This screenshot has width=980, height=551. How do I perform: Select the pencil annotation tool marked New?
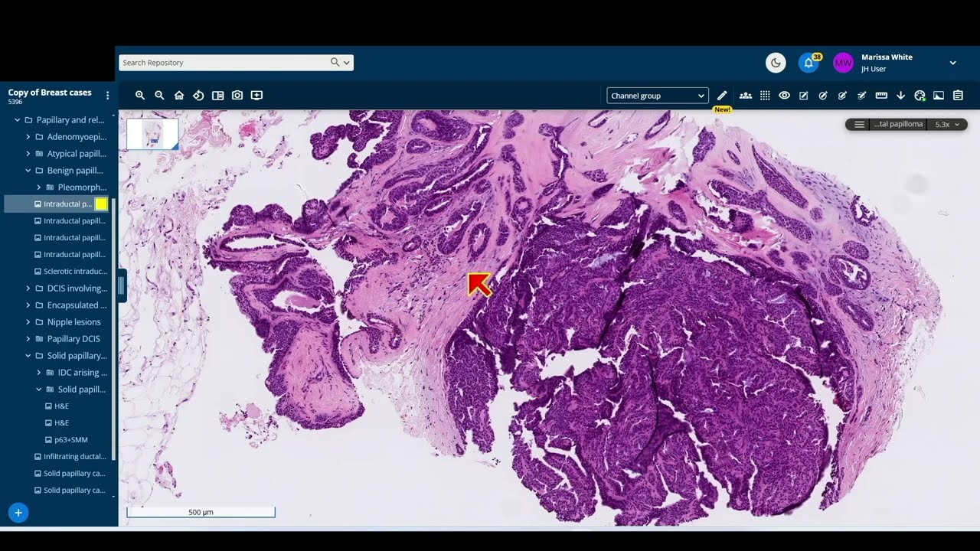722,96
